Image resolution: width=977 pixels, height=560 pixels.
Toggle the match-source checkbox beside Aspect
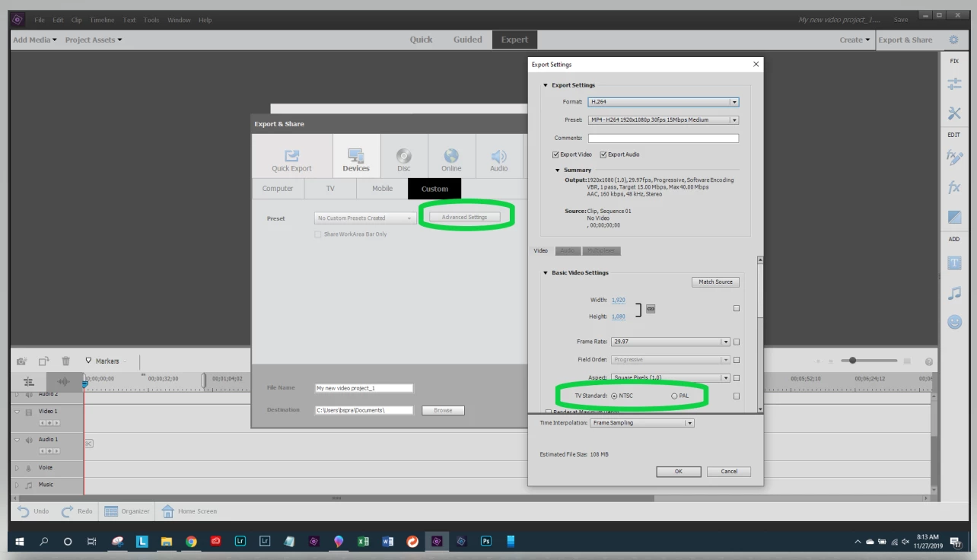[737, 378]
